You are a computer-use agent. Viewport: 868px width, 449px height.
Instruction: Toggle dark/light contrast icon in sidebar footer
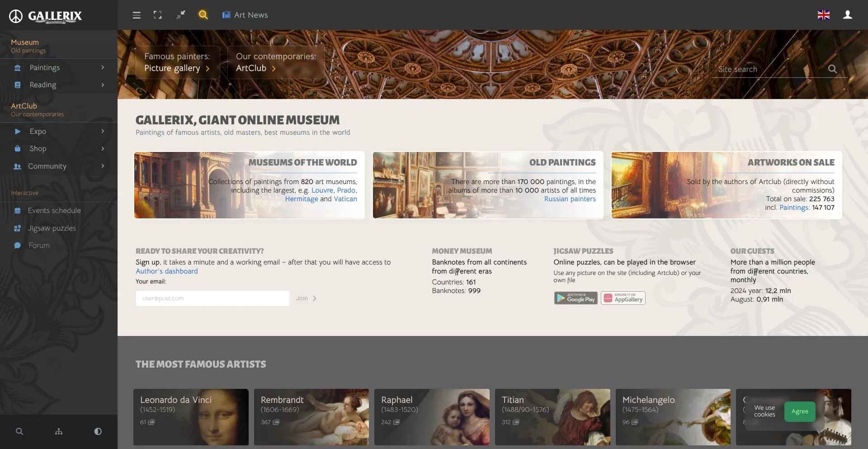(98, 431)
